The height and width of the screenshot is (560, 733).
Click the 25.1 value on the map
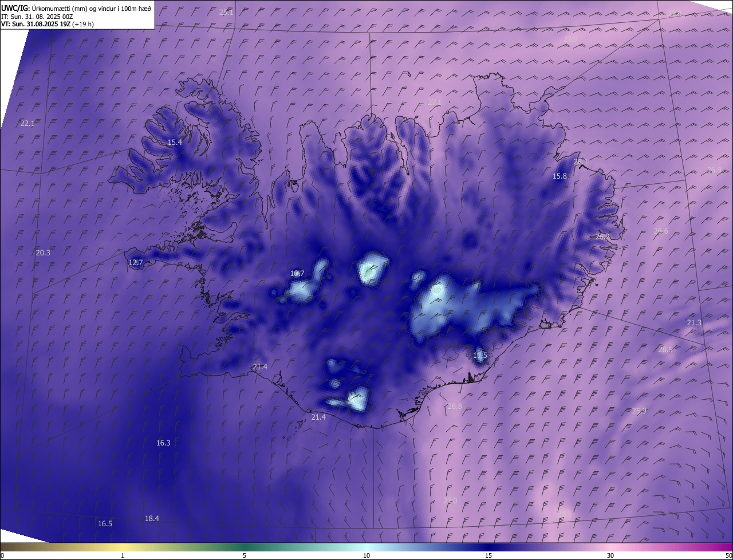[x=226, y=12]
